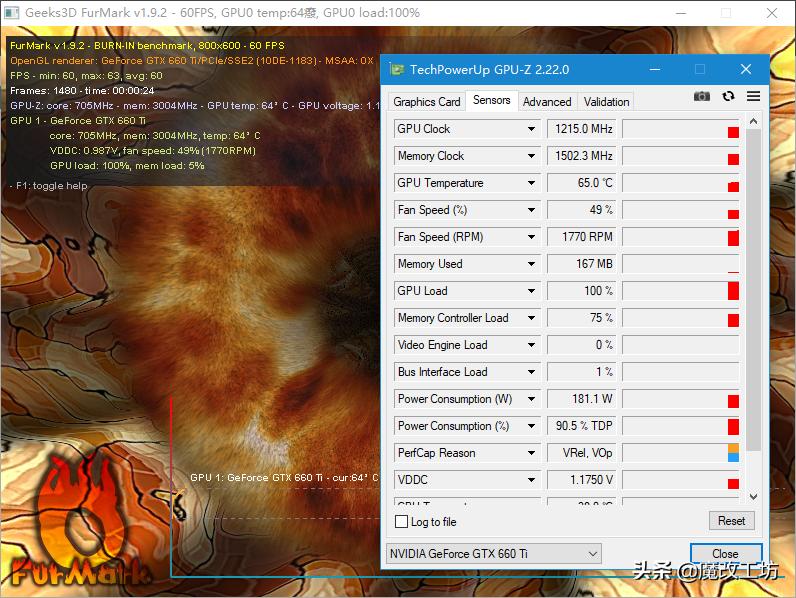Click the Reset button
This screenshot has height=598, width=796.
click(731, 521)
